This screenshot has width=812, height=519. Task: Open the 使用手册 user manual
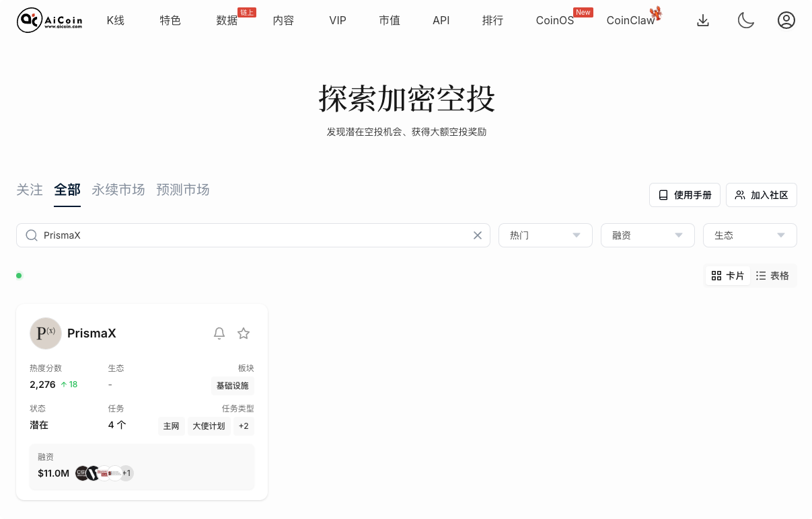point(685,195)
